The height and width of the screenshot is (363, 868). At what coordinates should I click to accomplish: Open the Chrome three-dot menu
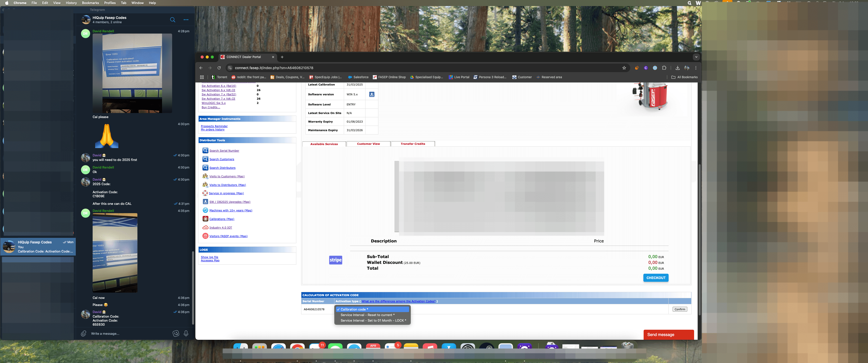click(696, 68)
